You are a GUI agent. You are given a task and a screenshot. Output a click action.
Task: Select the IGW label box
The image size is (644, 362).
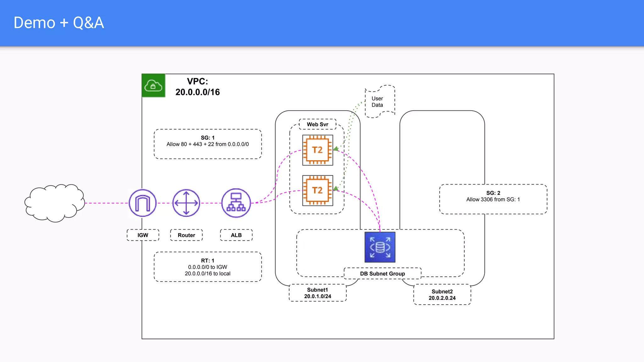click(x=143, y=235)
